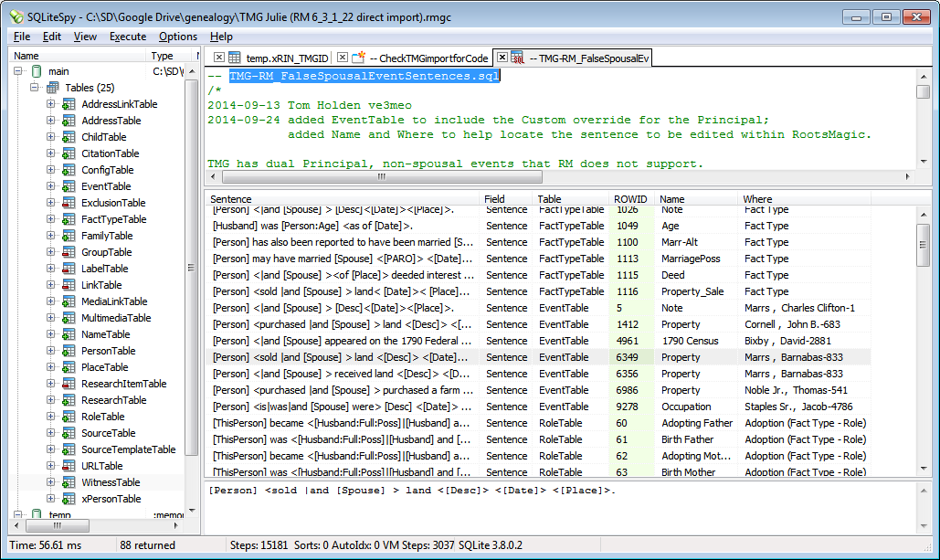Click the AddressTable table icon

pos(69,121)
